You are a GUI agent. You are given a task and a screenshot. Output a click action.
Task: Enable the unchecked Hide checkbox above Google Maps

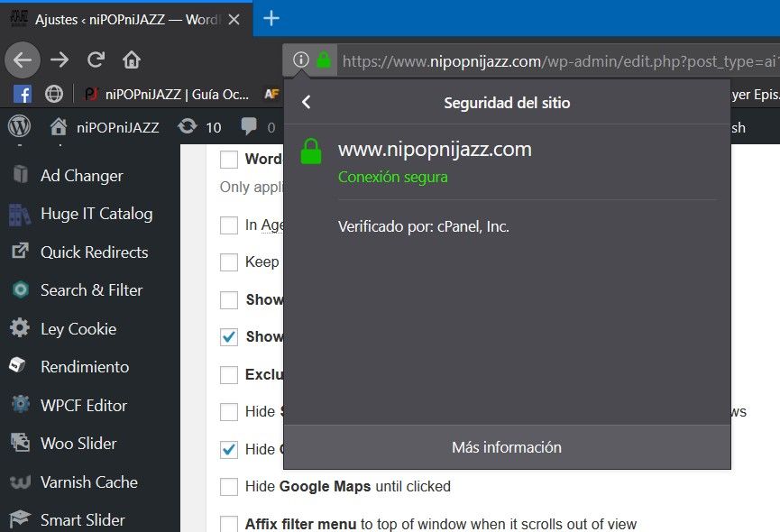(229, 412)
